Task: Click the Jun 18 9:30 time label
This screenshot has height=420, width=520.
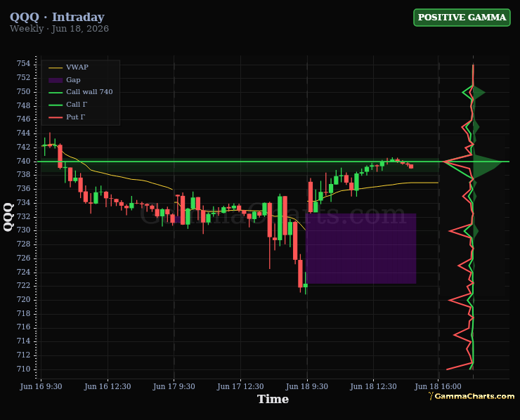Action: pyautogui.click(x=307, y=386)
